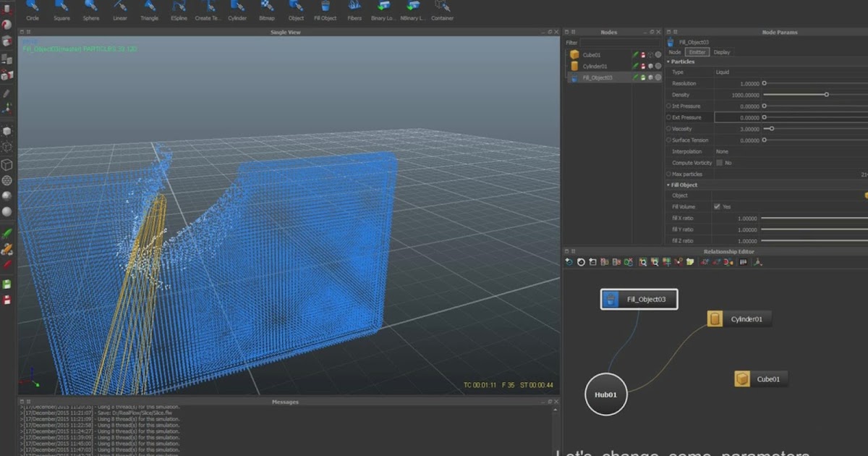The height and width of the screenshot is (456, 868).
Task: Add a Square emitter
Action: tap(61, 10)
